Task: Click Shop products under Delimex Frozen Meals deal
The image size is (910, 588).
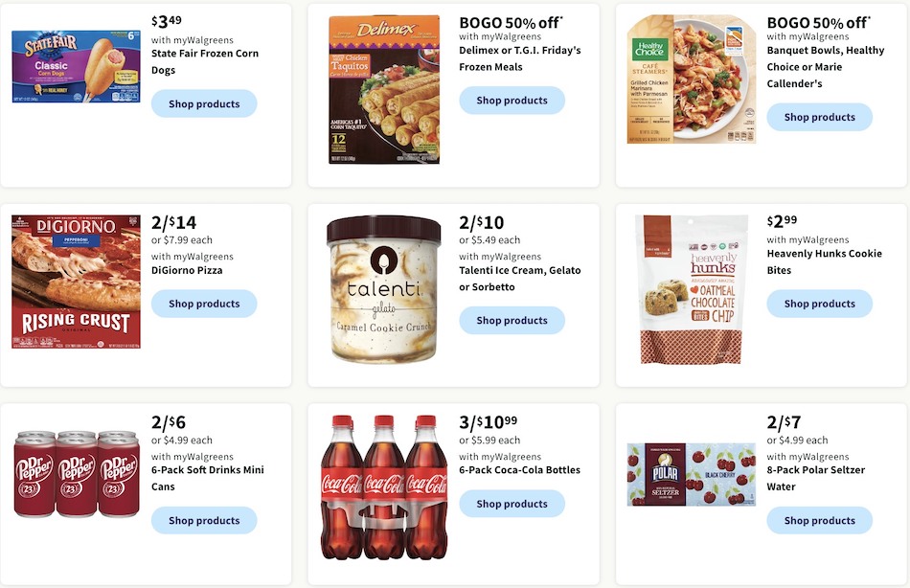Action: [512, 100]
